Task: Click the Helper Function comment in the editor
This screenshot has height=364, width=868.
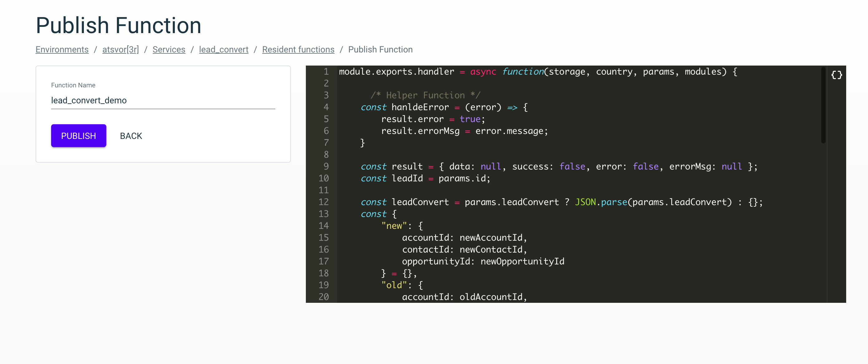Action: coord(425,95)
